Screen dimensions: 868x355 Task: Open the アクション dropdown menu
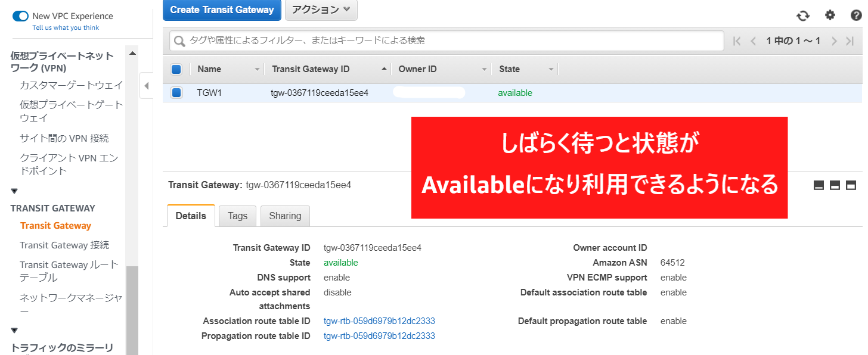tap(321, 10)
